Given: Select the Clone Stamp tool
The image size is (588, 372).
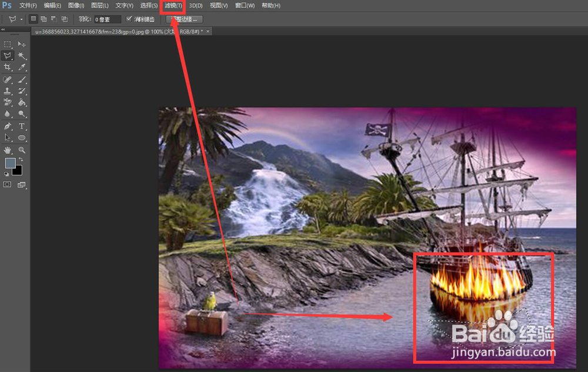Looking at the screenshot, I should click(7, 91).
